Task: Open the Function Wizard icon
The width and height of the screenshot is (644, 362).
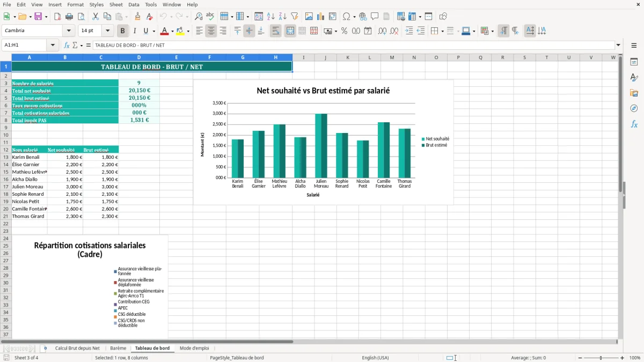Action: (67, 46)
